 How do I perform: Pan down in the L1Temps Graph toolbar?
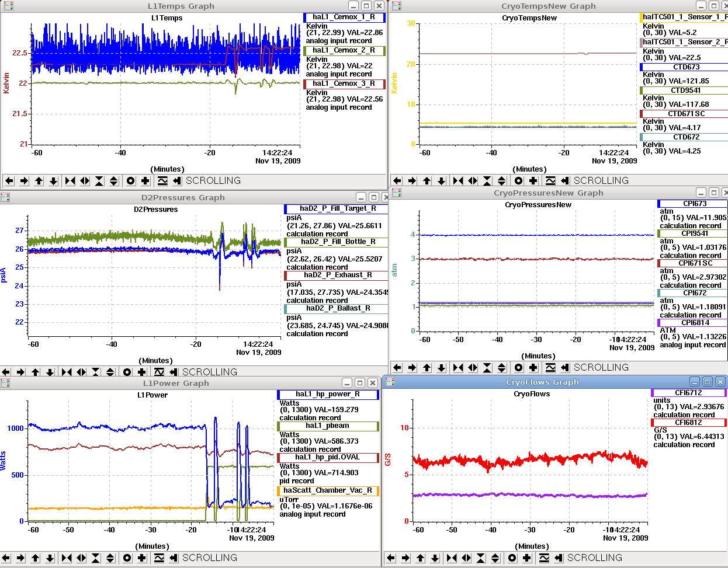click(53, 181)
